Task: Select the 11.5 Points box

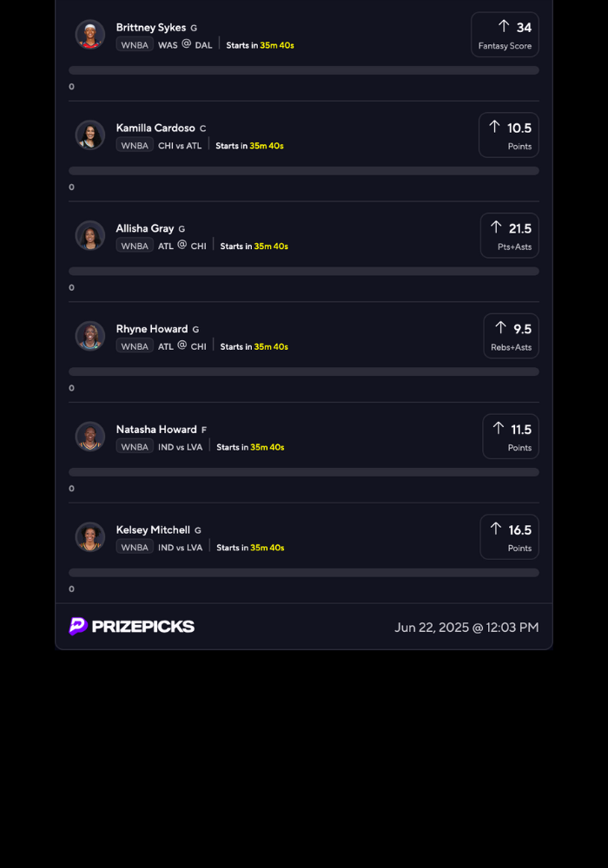Action: click(511, 436)
